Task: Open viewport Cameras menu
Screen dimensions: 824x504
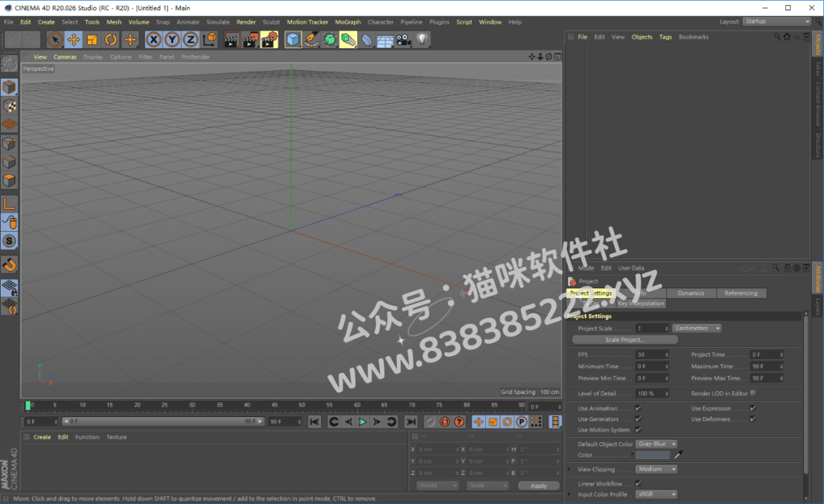Action: [65, 56]
